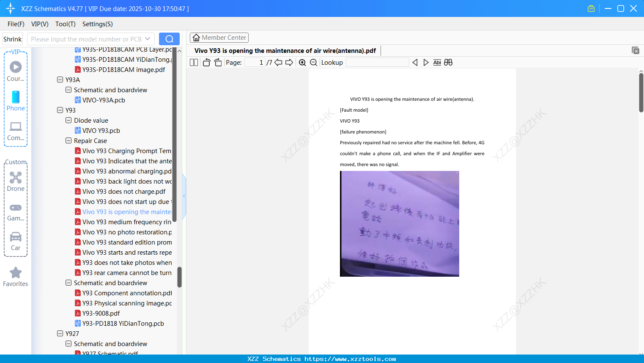Select the Computer category
644x363 pixels.
pos(16,131)
